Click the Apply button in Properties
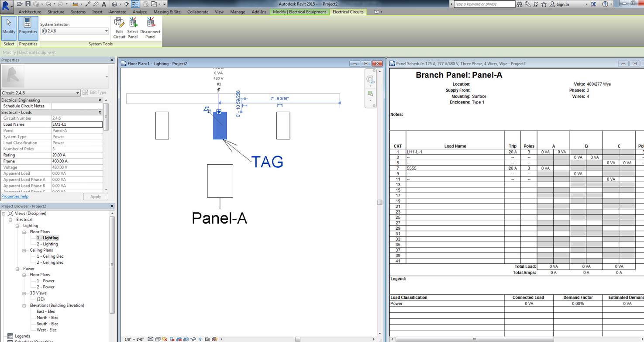Image resolution: width=644 pixels, height=342 pixels. (96, 196)
